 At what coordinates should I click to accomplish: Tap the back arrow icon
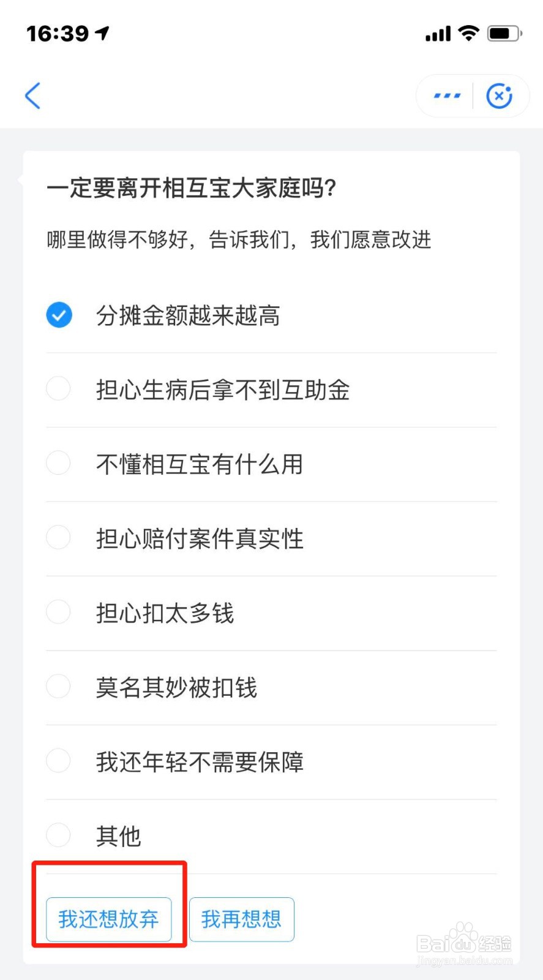tap(33, 96)
